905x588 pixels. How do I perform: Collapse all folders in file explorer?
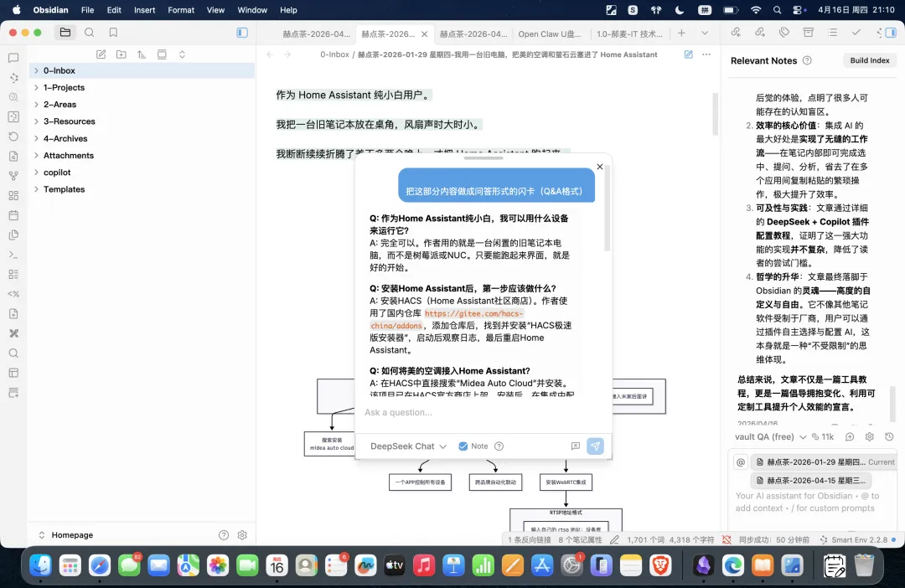[182, 54]
